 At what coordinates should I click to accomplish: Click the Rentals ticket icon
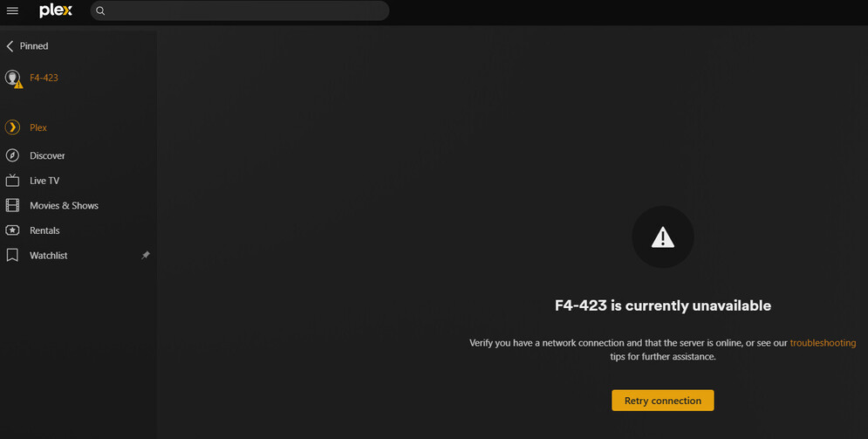coord(12,230)
